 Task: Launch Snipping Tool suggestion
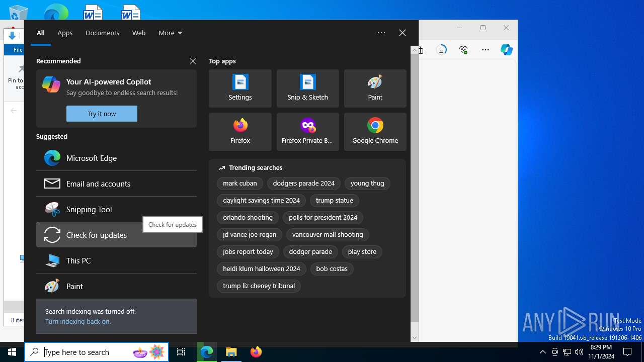[116, 209]
